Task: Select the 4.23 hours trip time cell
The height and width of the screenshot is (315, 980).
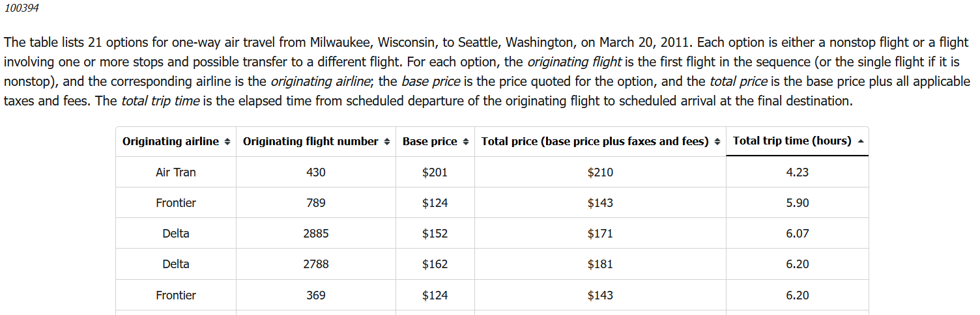Action: tap(797, 172)
